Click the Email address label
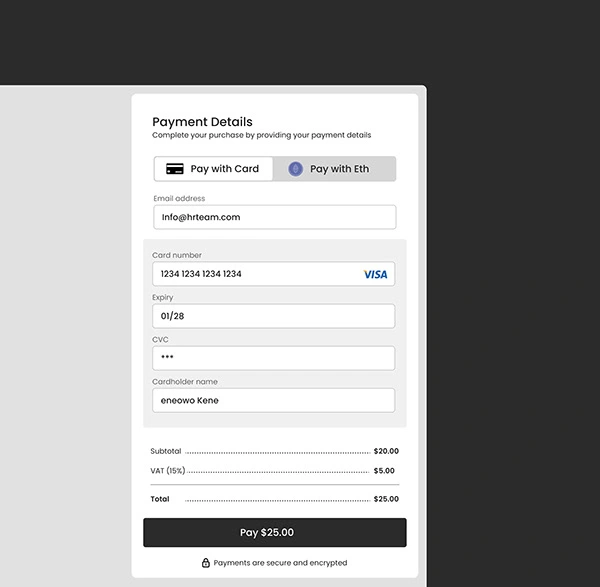This screenshot has width=600, height=587. pyautogui.click(x=179, y=198)
